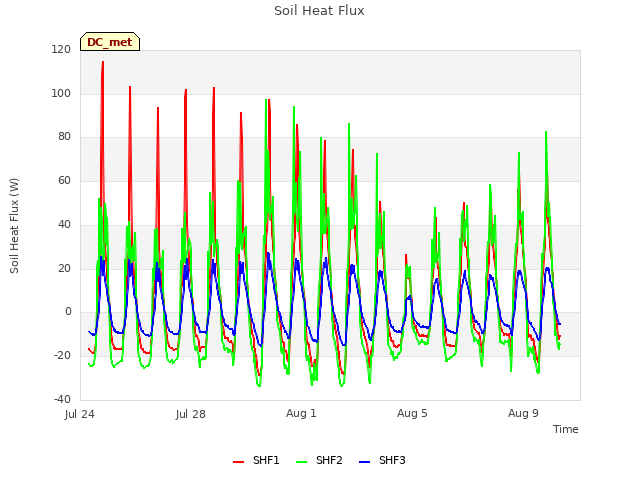Toggle the SHF2 legend entry

[319, 460]
